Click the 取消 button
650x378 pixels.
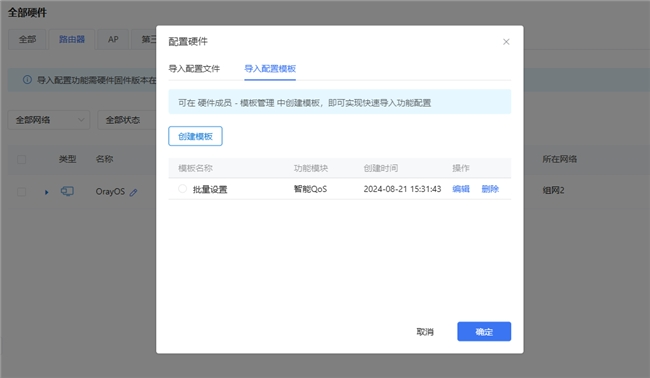click(425, 332)
